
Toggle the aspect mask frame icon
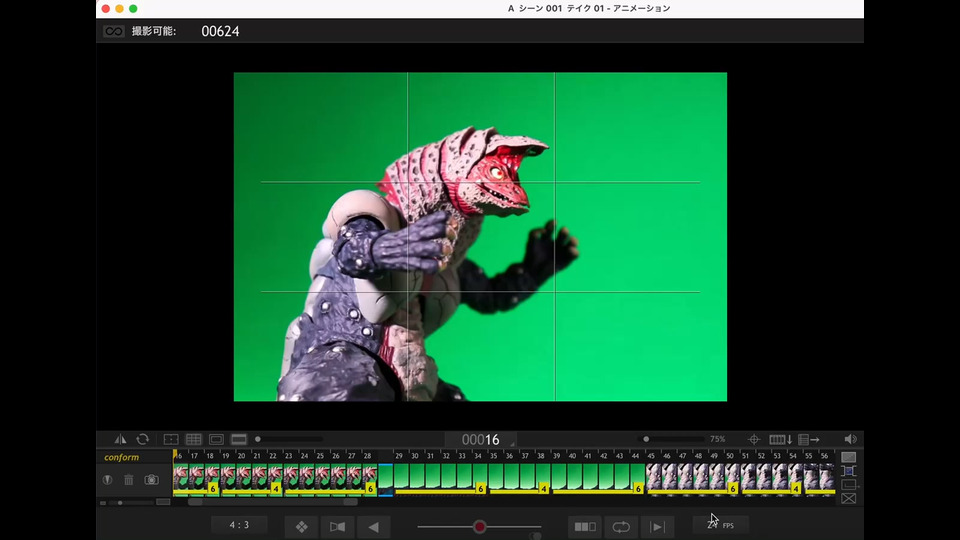pos(216,439)
